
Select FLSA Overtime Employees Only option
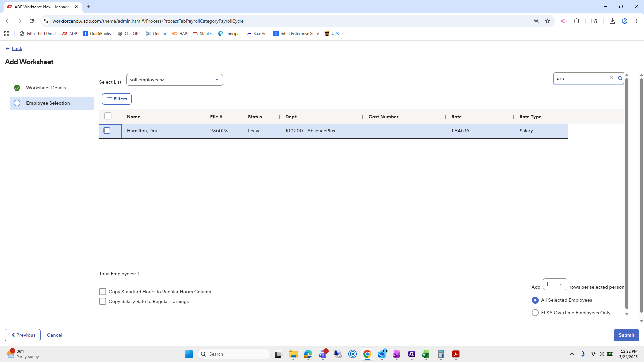535,313
